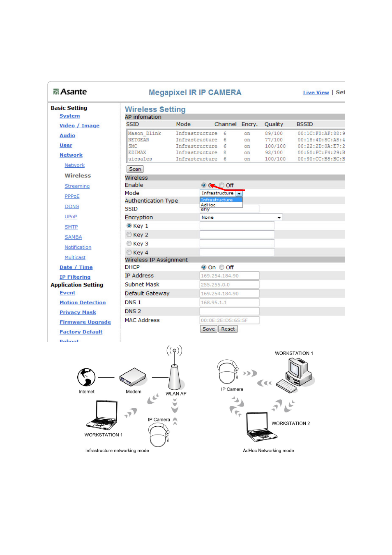Turn wireless Enable to On
The width and height of the screenshot is (392, 555).
point(204,185)
